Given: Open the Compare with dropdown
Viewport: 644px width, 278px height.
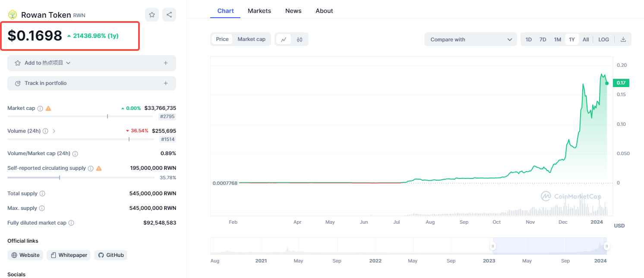Looking at the screenshot, I should point(470,39).
